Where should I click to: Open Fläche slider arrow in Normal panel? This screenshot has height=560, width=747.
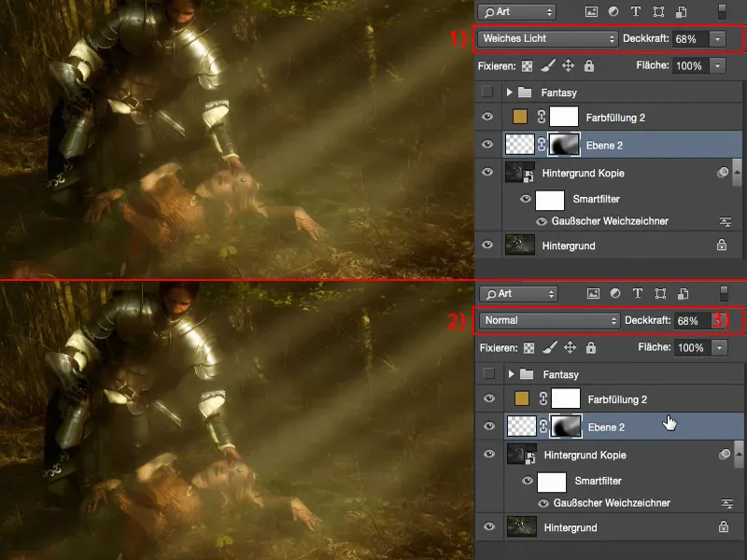click(x=719, y=347)
